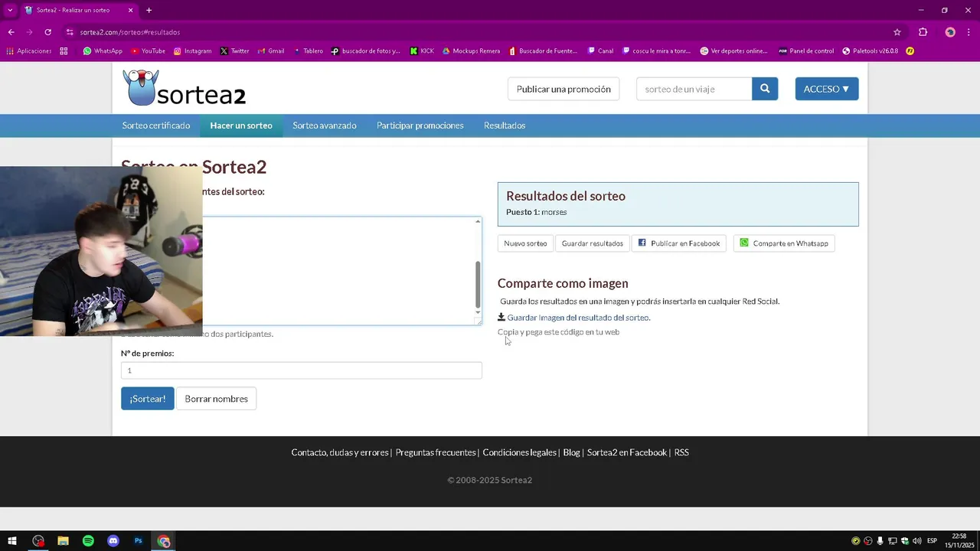This screenshot has width=980, height=551.
Task: Open the Gmail bookmark
Action: pos(271,51)
